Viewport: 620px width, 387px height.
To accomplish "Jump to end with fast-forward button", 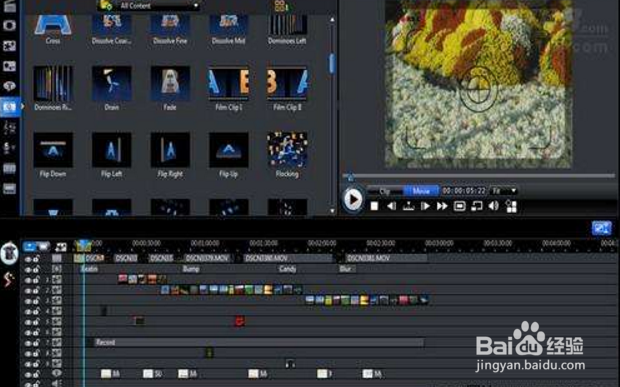I will [x=442, y=206].
